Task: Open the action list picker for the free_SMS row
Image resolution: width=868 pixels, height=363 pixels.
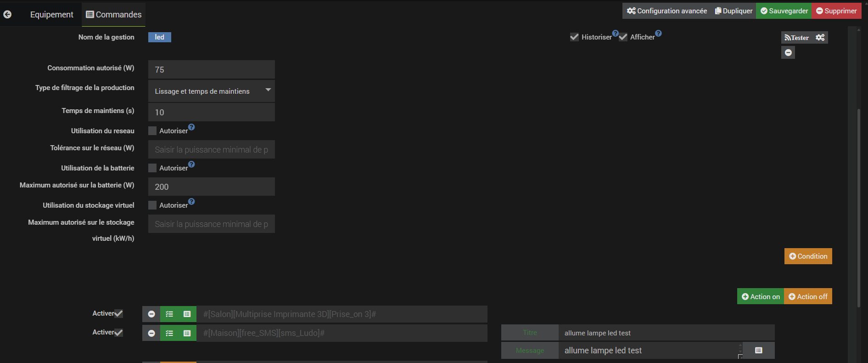Action: (x=169, y=333)
